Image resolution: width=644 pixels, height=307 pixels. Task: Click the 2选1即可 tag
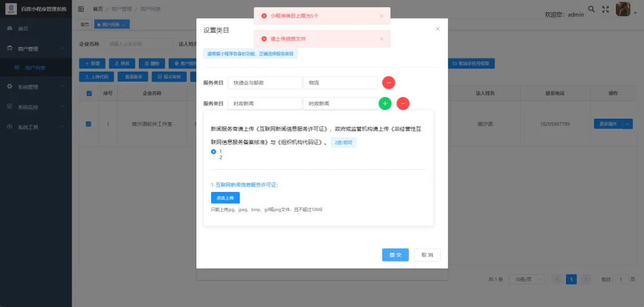[x=343, y=143]
